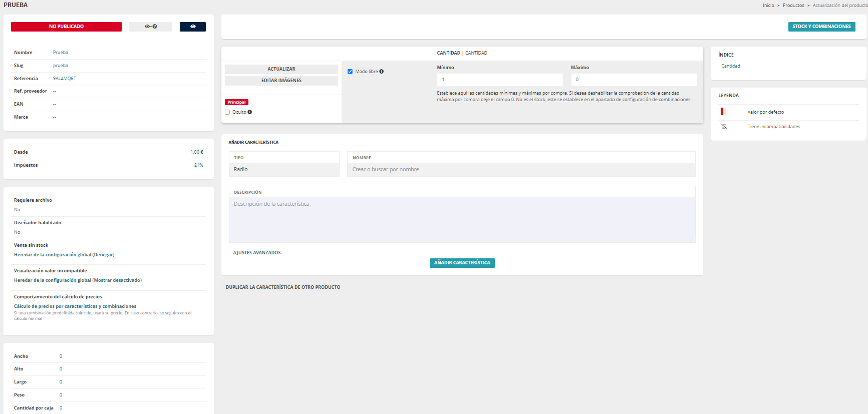The height and width of the screenshot is (414, 868).
Task: Go to Inicio in the breadcrumb
Action: [768, 6]
